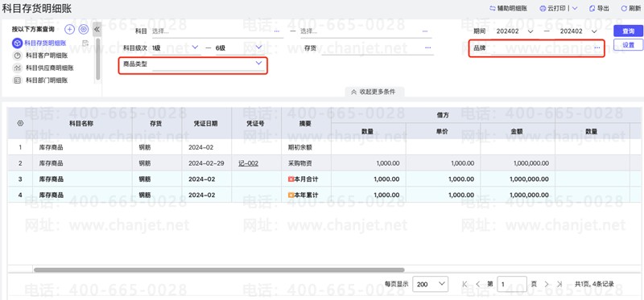644x300 pixels.
Task: Click the 凭证号 column header
Action: tap(256, 123)
